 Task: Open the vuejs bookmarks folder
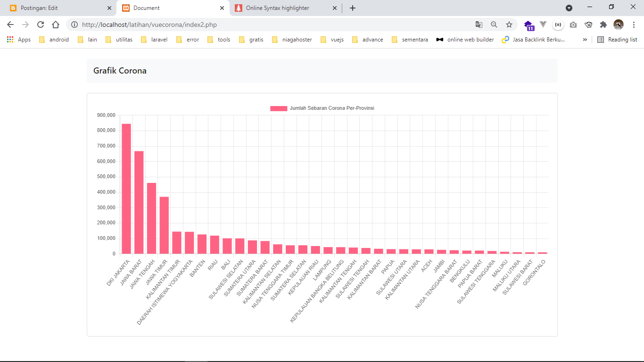pyautogui.click(x=336, y=40)
